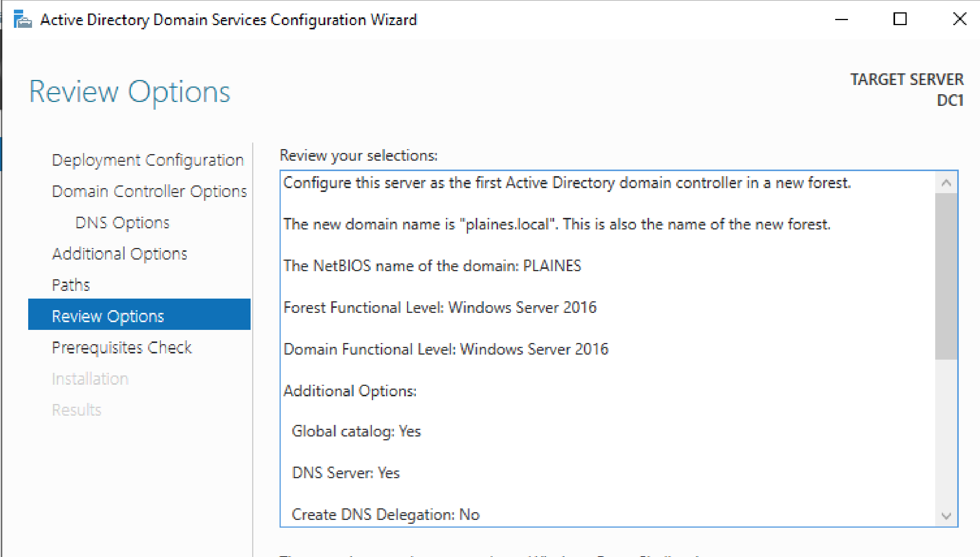This screenshot has width=980, height=557.
Task: Click the scroll down arrow in selections box
Action: tap(946, 516)
